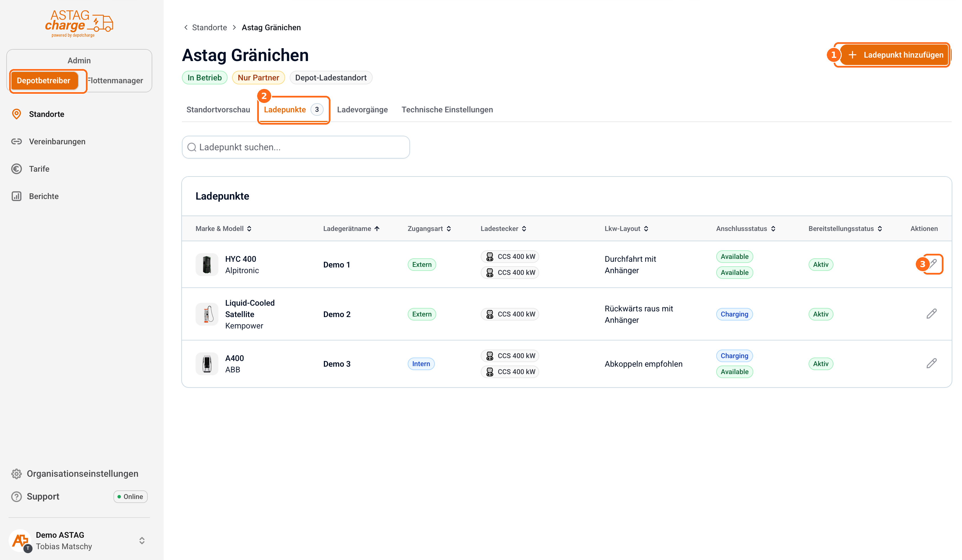
Task: Sort the table by Ladegerätname
Action: (x=351, y=229)
